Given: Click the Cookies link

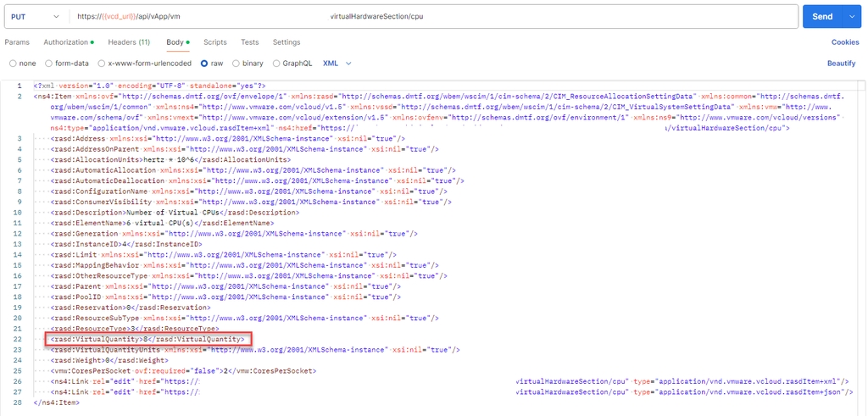Looking at the screenshot, I should 844,42.
